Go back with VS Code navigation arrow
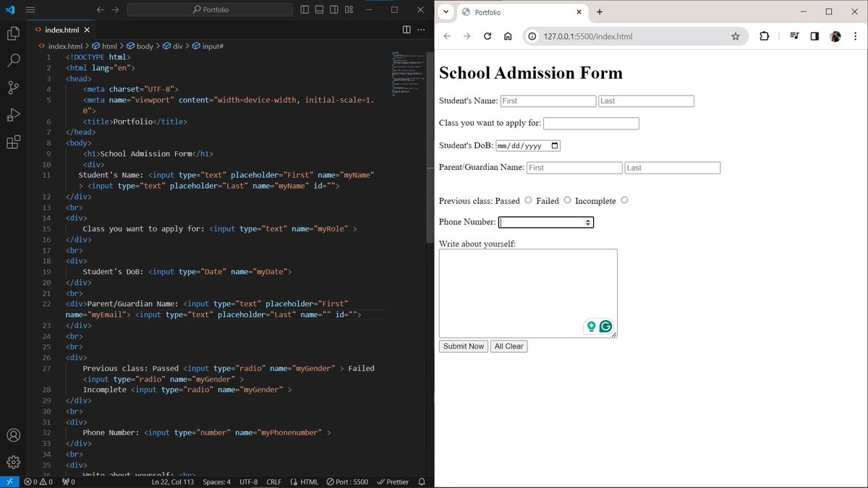The width and height of the screenshot is (868, 488). 101,10
